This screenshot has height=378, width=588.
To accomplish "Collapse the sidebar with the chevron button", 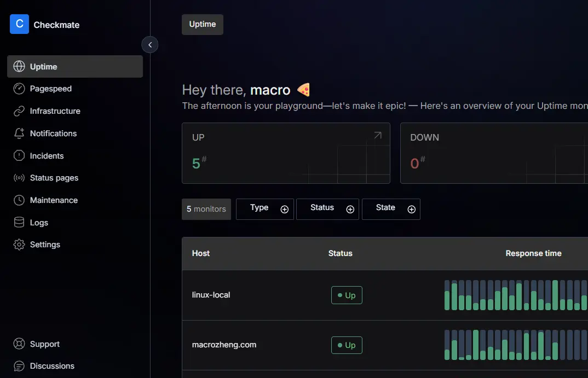I will 150,45.
